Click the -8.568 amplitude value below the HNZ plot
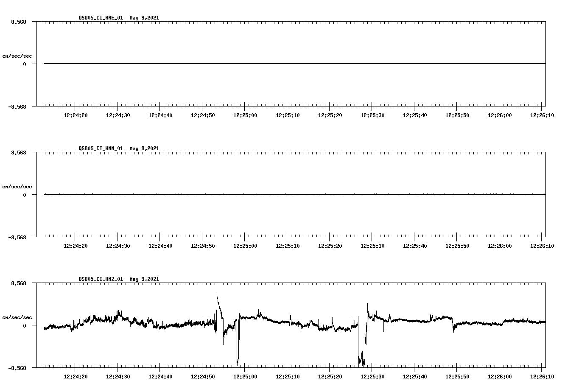The width and height of the screenshot is (576, 392). click(x=16, y=368)
